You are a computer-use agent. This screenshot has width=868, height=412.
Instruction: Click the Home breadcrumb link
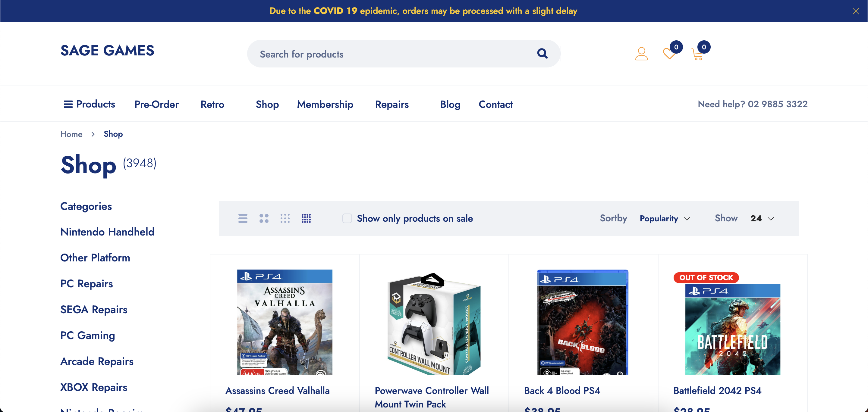pos(71,134)
